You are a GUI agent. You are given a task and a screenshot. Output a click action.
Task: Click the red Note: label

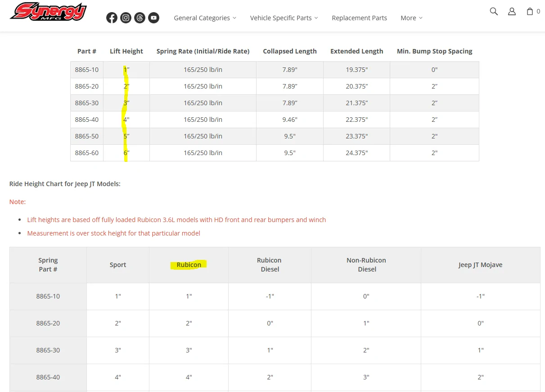18,202
